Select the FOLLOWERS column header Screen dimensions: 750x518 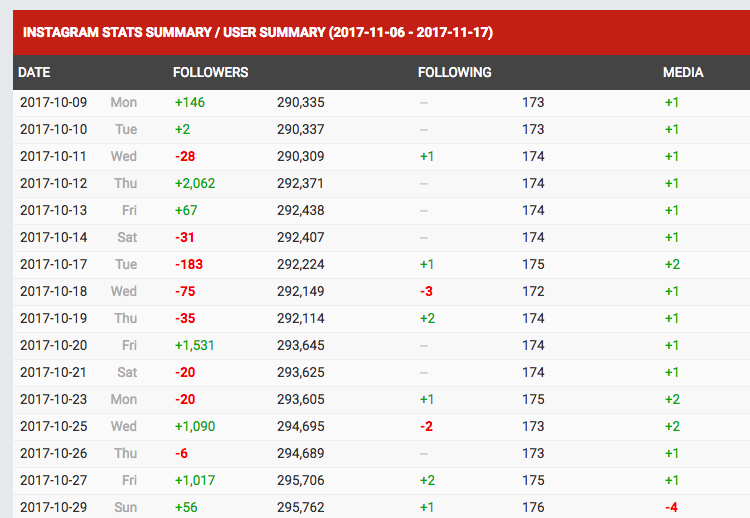click(210, 72)
